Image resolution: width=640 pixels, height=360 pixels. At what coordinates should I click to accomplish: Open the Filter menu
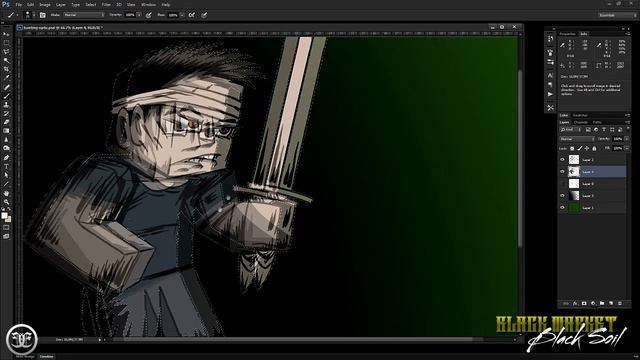[x=106, y=4]
